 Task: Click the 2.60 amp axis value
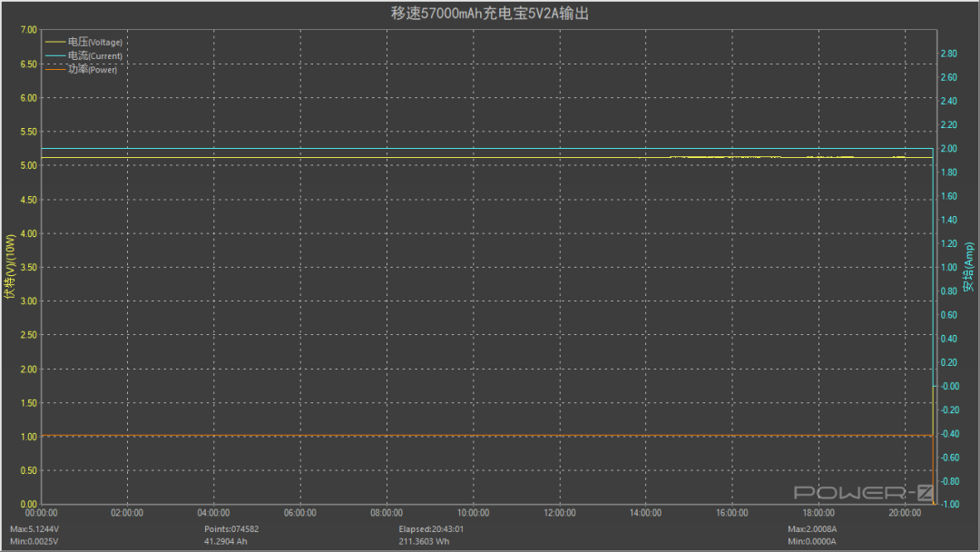pyautogui.click(x=949, y=77)
